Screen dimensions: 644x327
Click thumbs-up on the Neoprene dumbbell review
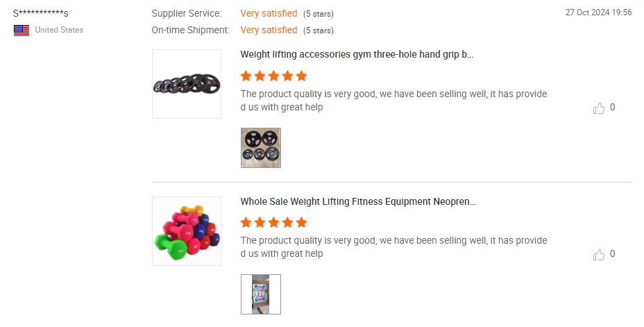click(x=599, y=255)
